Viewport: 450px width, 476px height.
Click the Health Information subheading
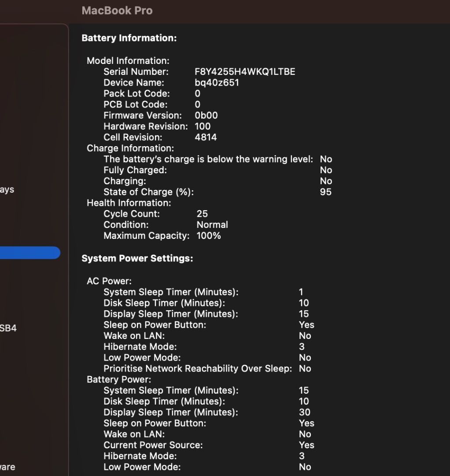(x=129, y=203)
